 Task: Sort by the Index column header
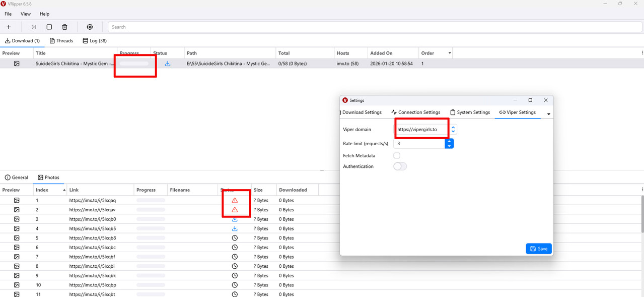50,190
